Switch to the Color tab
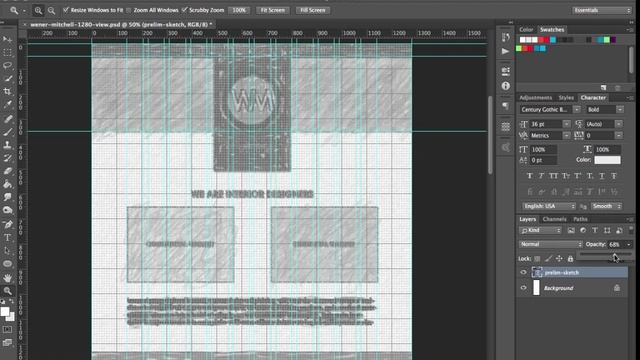The image size is (640, 360). pos(526,29)
